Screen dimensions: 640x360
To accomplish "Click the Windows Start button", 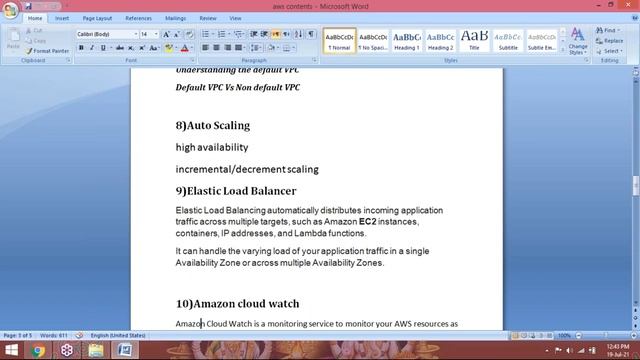I will pyautogui.click(x=11, y=350).
